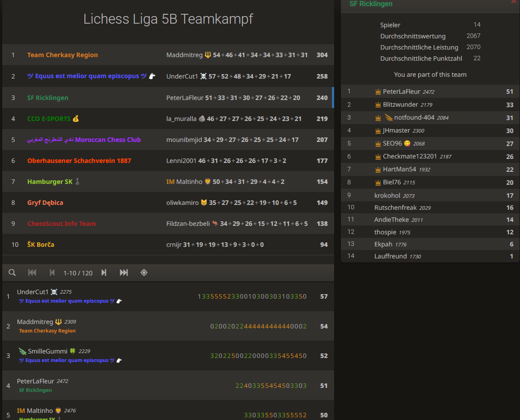This screenshot has height=420, width=520.
Task: Jump to the last standings page
Action: point(124,272)
